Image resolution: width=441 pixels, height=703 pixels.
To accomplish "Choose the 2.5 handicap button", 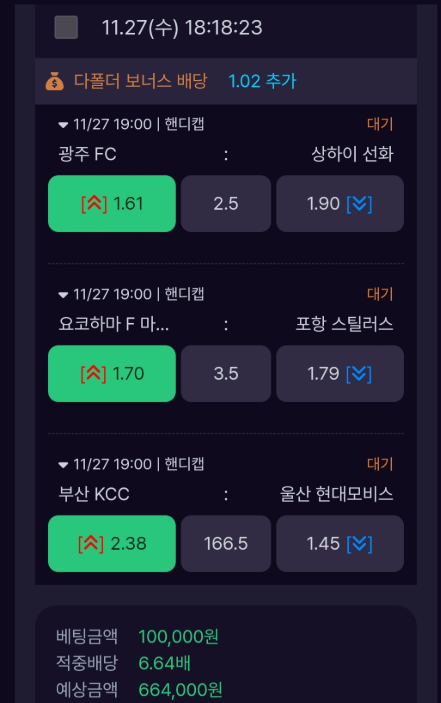I will coord(226,204).
